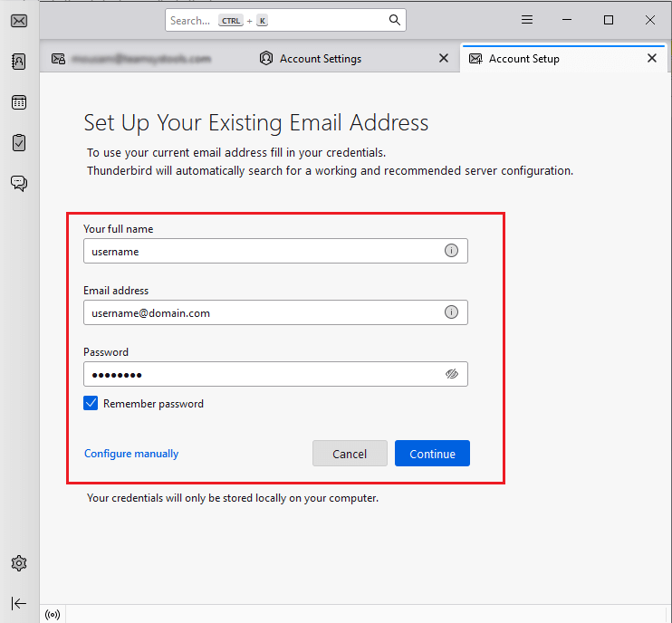Open the Mail space in sidebar
This screenshot has width=672, height=623.
[x=19, y=21]
